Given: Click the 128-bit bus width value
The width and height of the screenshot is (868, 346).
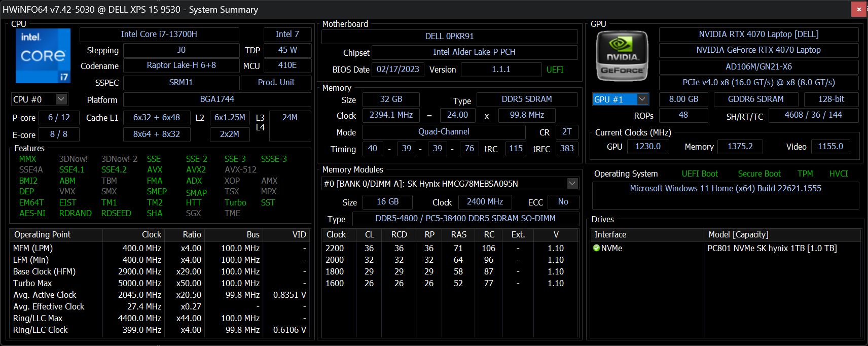Looking at the screenshot, I should [831, 99].
